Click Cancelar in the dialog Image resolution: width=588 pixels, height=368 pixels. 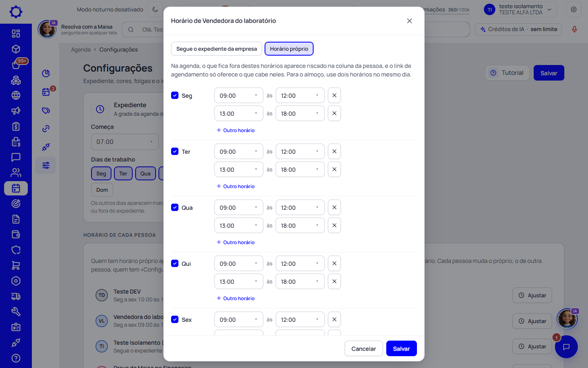(364, 348)
